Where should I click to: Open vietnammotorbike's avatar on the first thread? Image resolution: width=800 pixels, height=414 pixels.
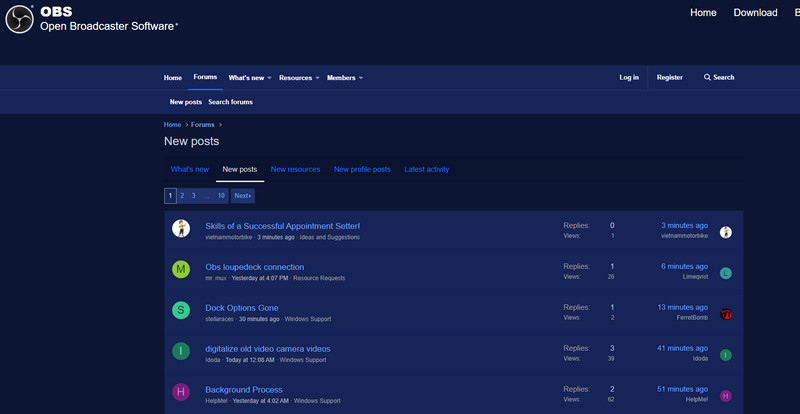click(x=181, y=228)
